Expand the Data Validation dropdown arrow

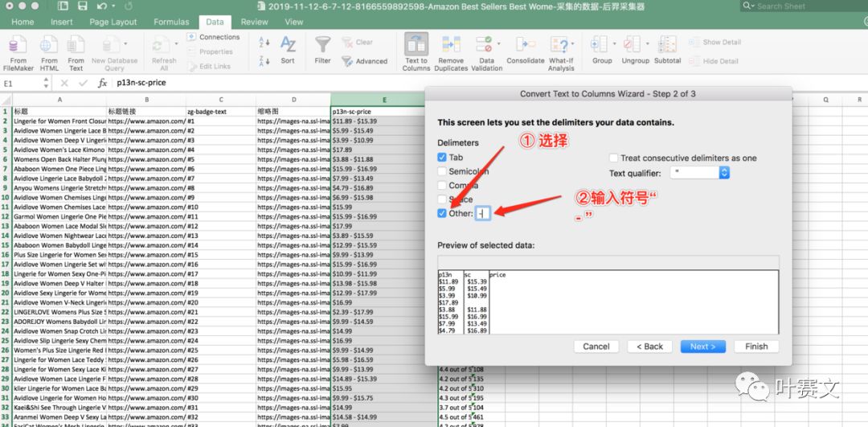pos(498,44)
